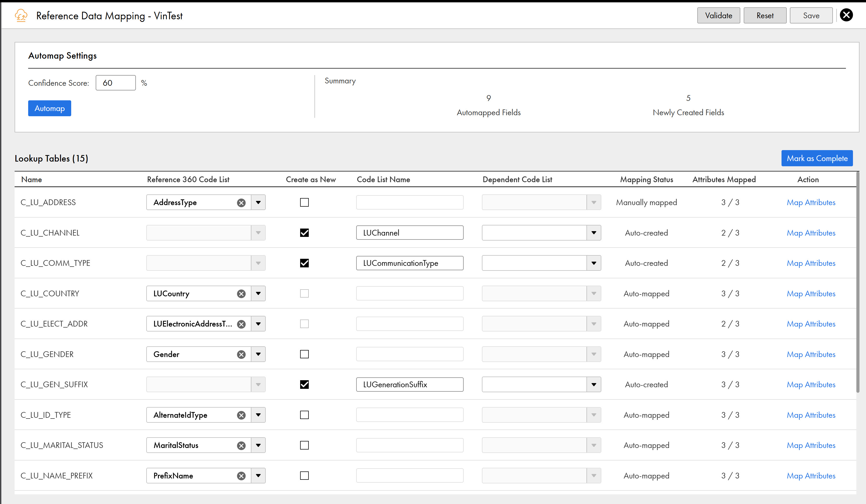Check Create as New for C_LU_NAME_PREFIX
Viewport: 866px width, 504px height.
tap(304, 476)
